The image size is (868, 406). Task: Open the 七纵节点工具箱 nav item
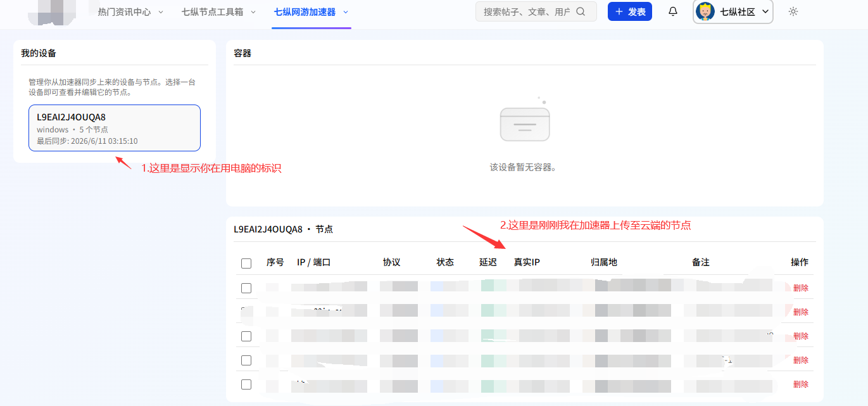[x=213, y=12]
